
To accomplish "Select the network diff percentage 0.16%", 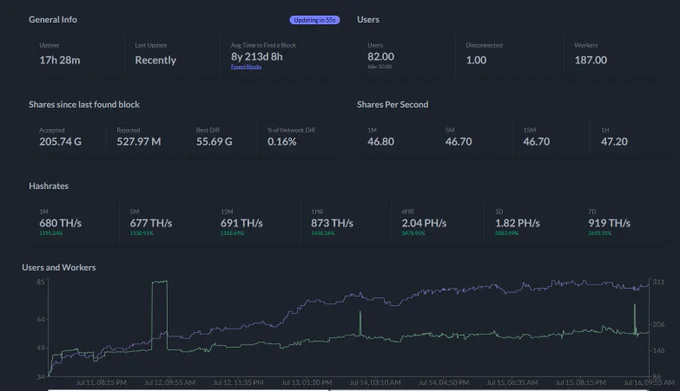I will 282,142.
